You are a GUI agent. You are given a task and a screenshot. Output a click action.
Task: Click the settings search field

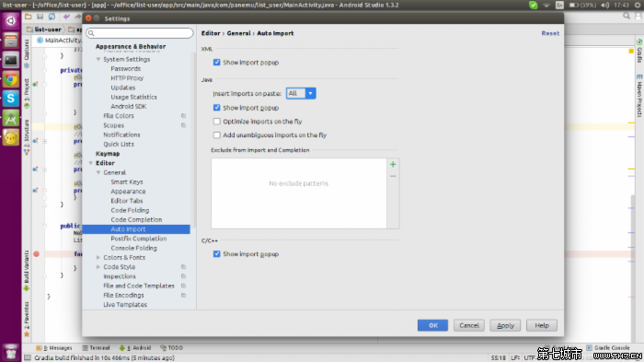tap(140, 33)
